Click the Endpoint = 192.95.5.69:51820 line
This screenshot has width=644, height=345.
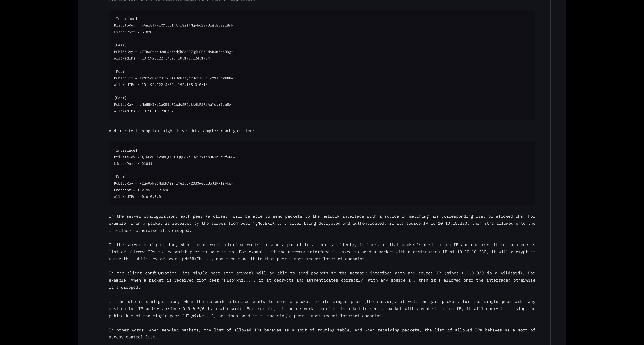click(x=144, y=190)
